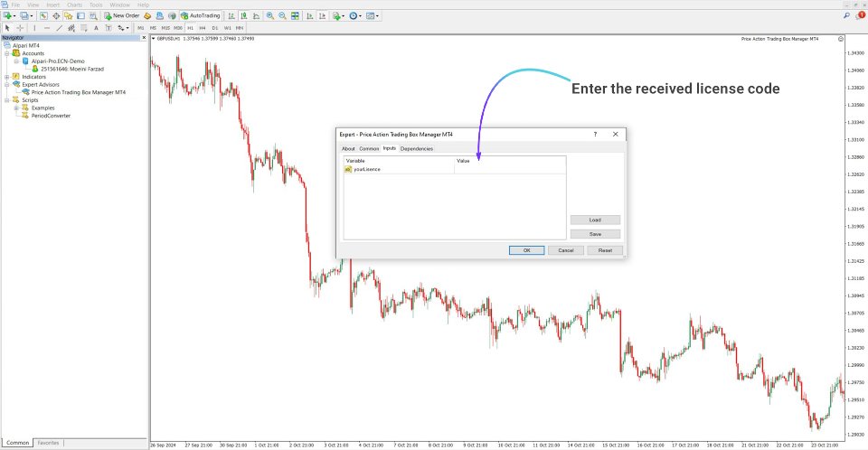Expand the Indicators tree node

coord(6,77)
